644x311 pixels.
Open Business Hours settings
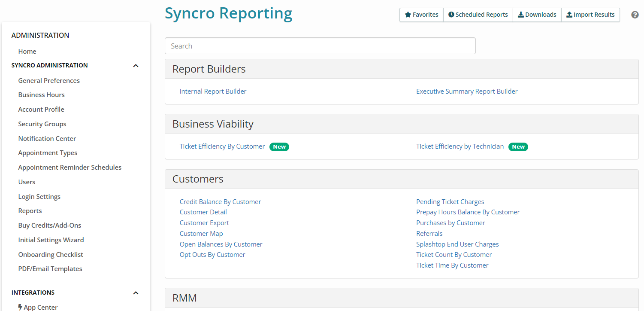(41, 95)
